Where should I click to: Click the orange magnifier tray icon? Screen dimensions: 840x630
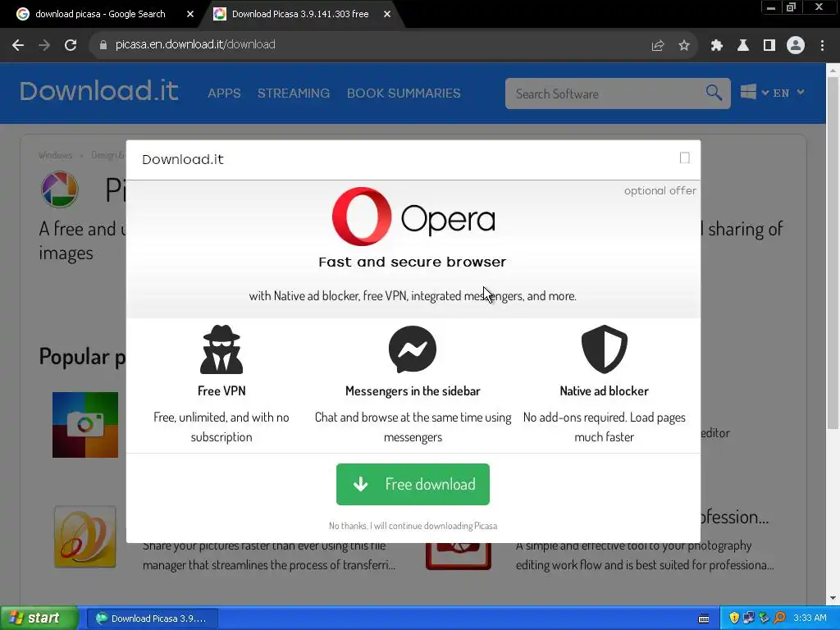779,619
